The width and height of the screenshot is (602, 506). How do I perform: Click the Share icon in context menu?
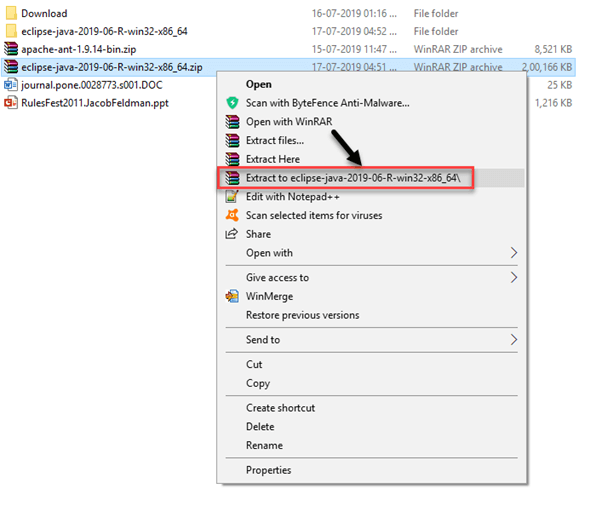click(x=231, y=234)
